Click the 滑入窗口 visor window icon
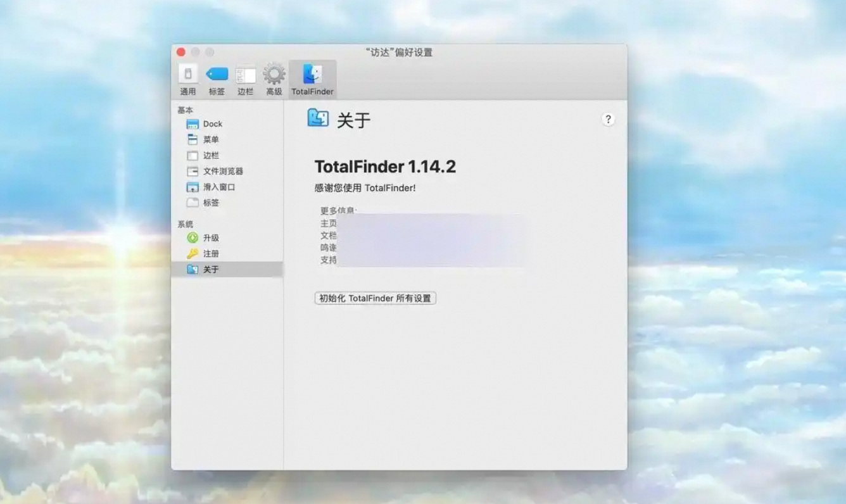 click(x=193, y=187)
